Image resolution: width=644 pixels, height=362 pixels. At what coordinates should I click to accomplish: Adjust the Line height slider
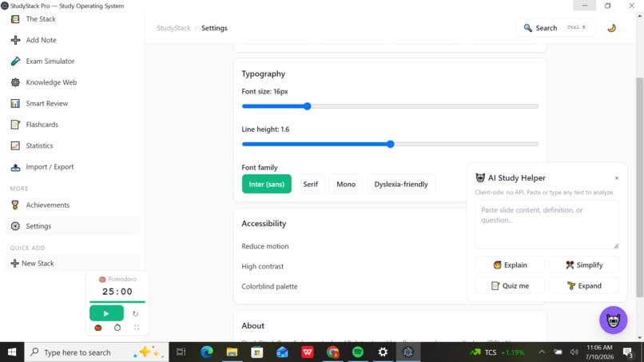390,144
